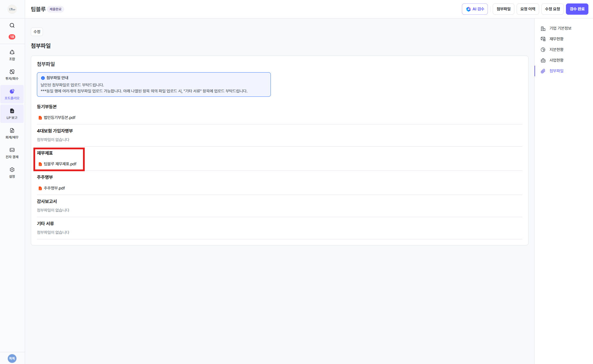
Task: Open the 설정 gear icon
Action: 12,172
